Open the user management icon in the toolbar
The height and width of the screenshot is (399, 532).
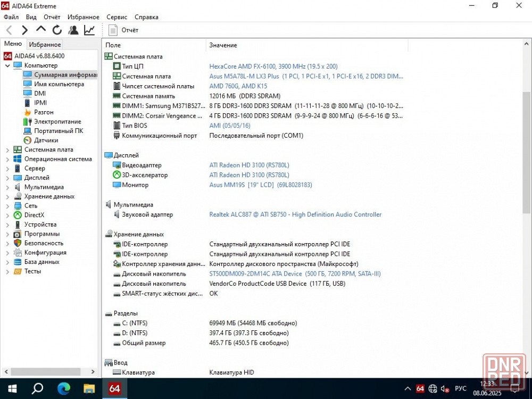tap(73, 30)
